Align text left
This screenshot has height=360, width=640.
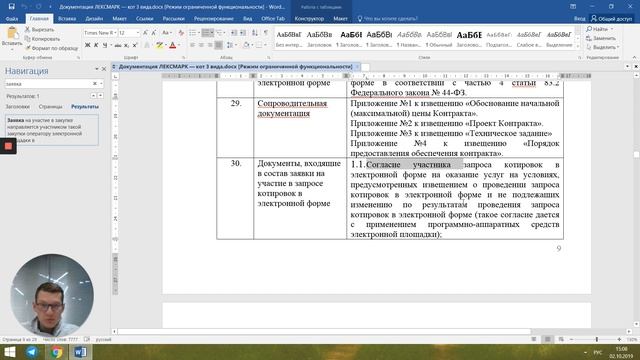(192, 45)
